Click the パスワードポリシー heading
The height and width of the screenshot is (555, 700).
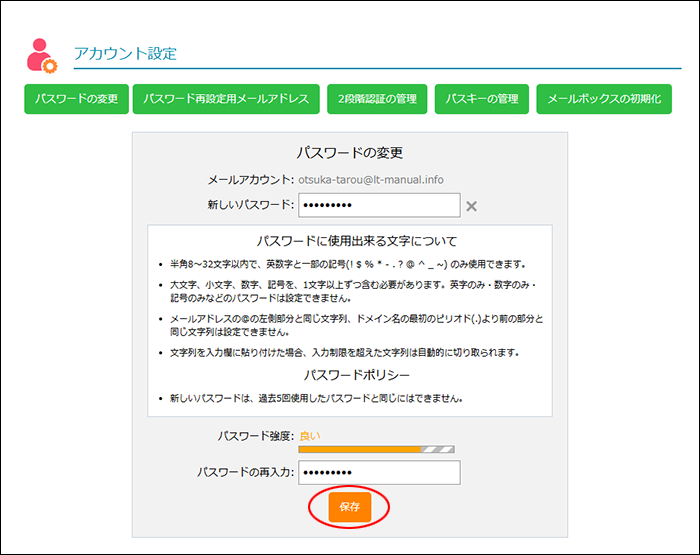click(x=350, y=376)
